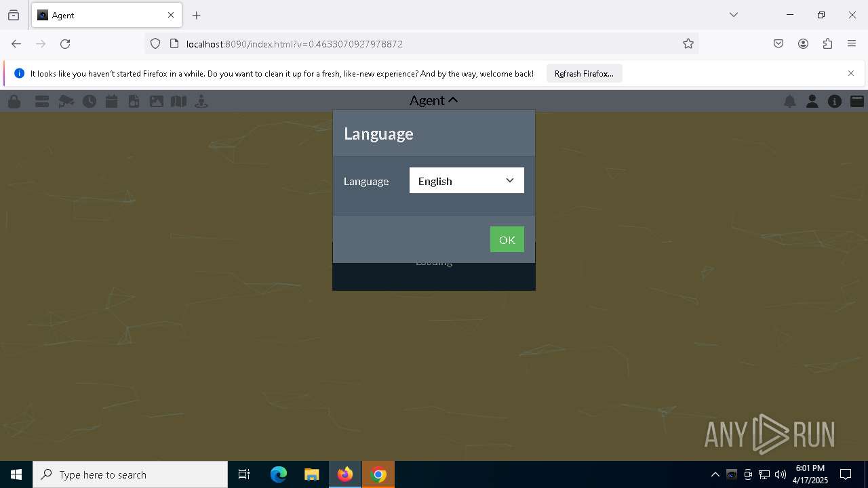Open Firefox account icon

(803, 43)
